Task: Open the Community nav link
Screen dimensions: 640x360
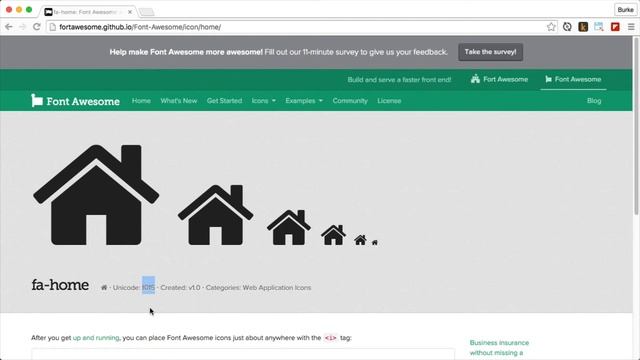Action: (x=350, y=101)
